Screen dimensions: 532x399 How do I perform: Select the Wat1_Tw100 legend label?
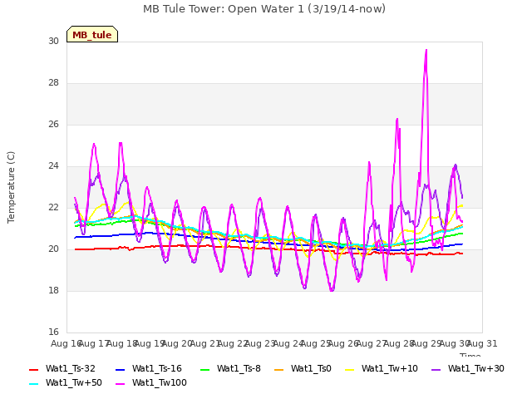pyautogui.click(x=160, y=382)
